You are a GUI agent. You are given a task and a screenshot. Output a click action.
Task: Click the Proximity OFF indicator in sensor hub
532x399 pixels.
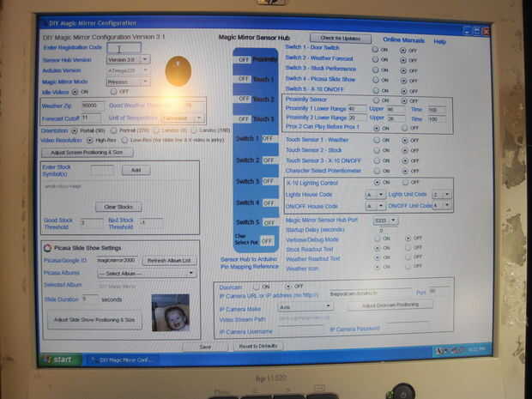(244, 60)
